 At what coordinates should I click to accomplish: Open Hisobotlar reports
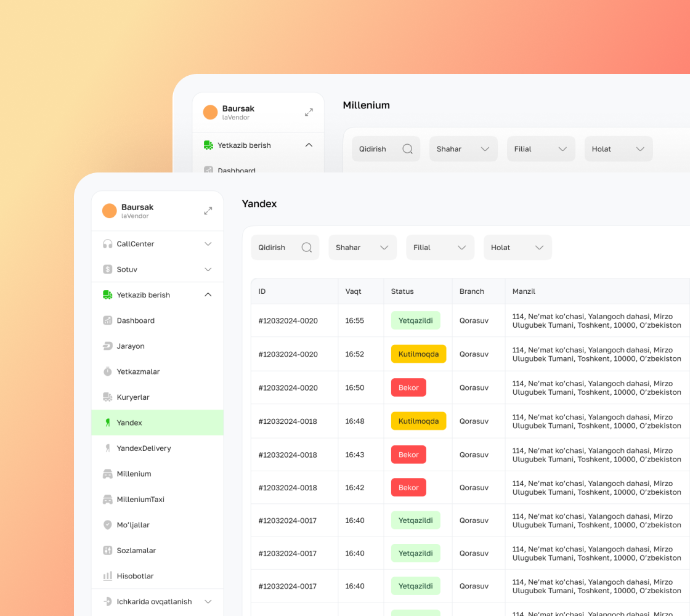pyautogui.click(x=157, y=575)
